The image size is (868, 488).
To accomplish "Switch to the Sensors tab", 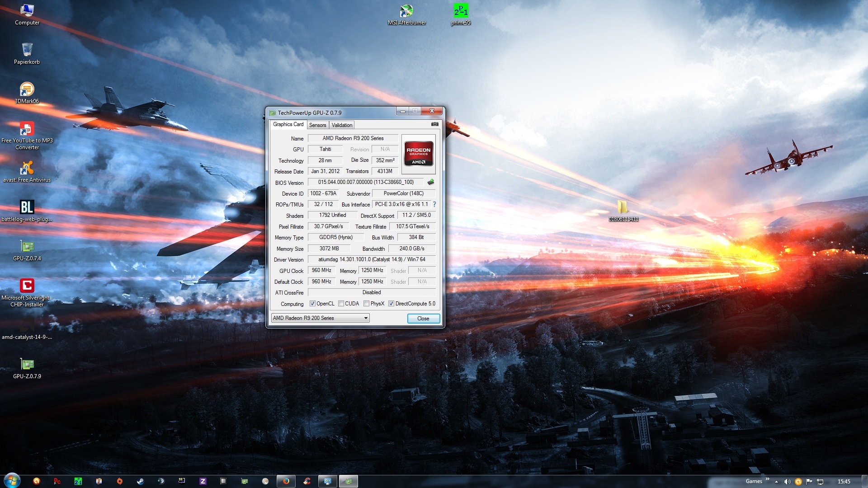I will coord(317,125).
